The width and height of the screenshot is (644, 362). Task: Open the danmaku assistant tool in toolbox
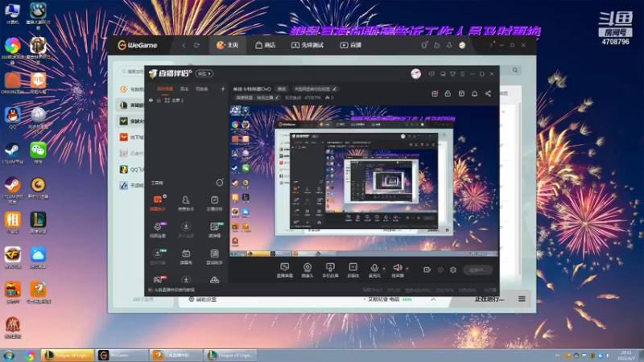click(x=158, y=203)
